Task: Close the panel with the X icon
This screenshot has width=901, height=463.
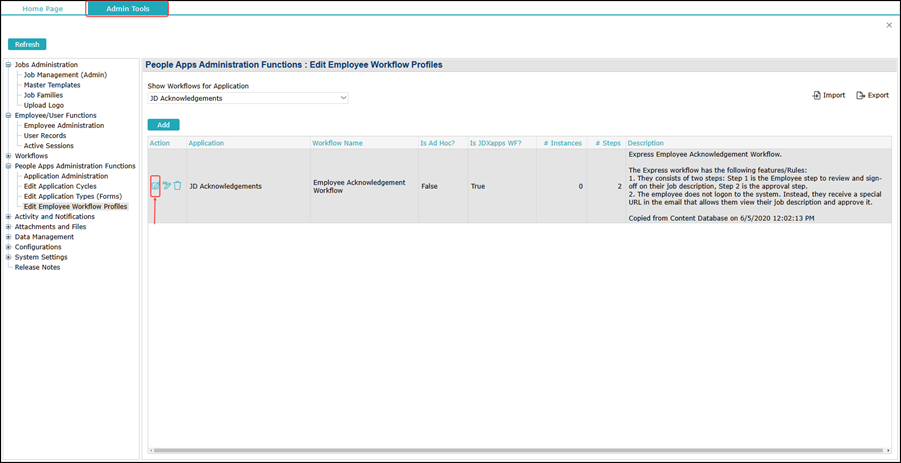Action: [889, 25]
